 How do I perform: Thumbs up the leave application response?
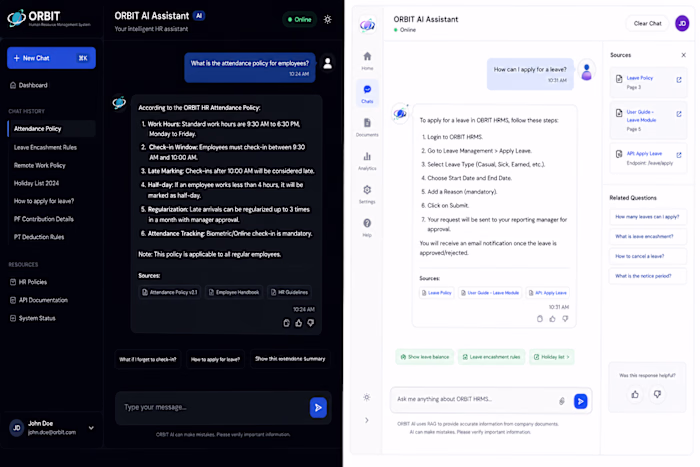[552, 319]
